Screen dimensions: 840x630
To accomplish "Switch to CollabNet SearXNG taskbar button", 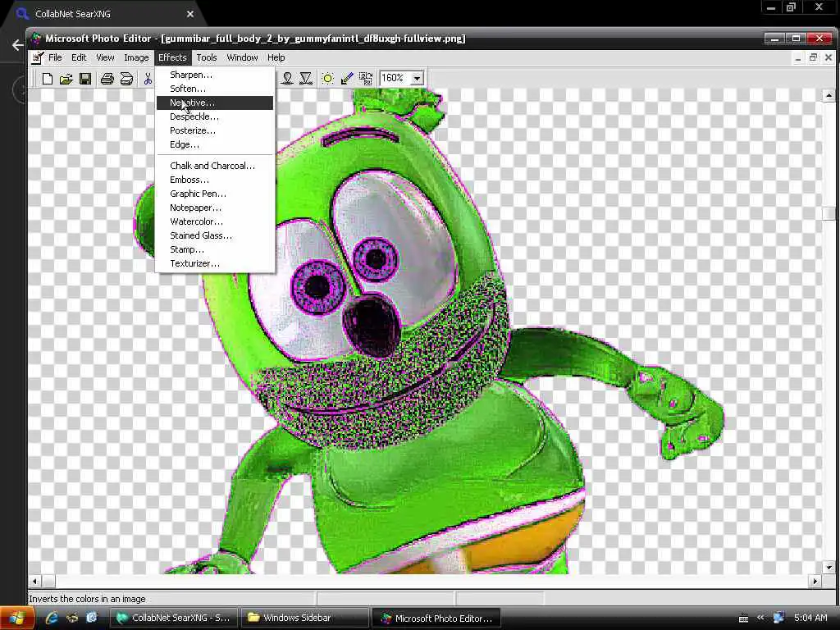I will coord(174,618).
